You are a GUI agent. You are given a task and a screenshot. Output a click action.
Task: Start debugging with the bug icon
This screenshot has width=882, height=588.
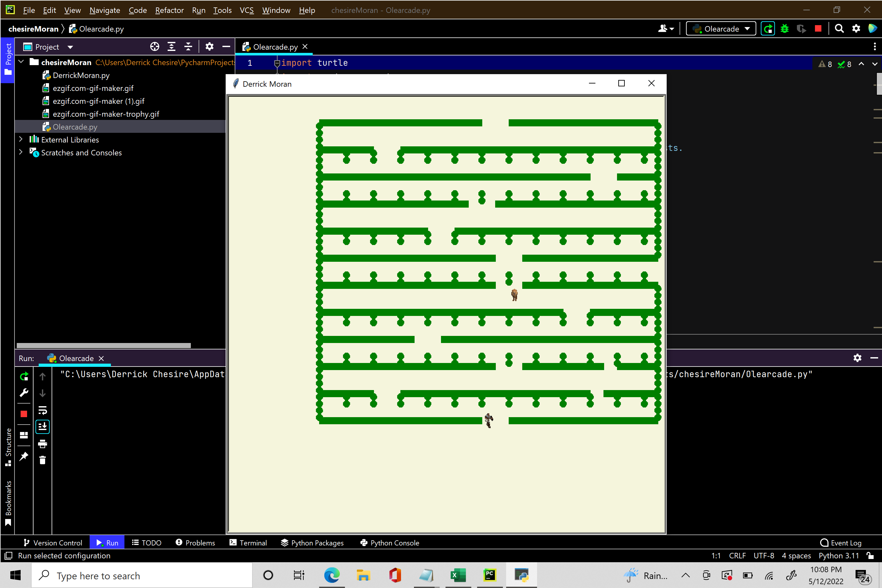pyautogui.click(x=785, y=28)
